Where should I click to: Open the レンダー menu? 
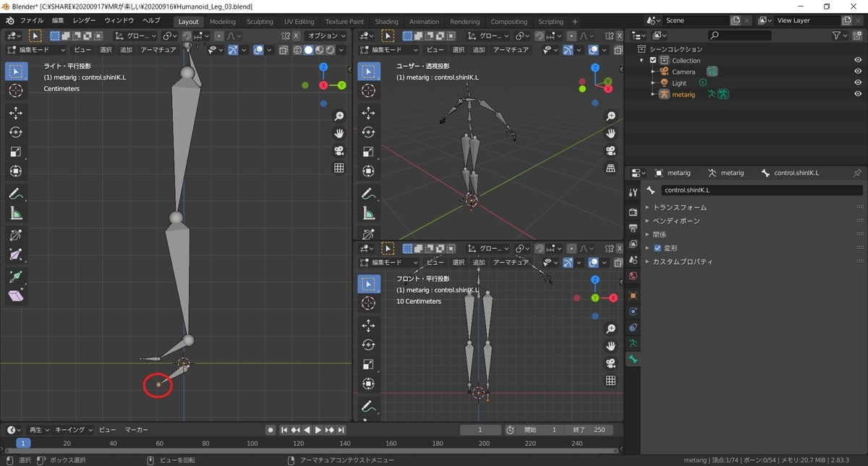coord(84,20)
